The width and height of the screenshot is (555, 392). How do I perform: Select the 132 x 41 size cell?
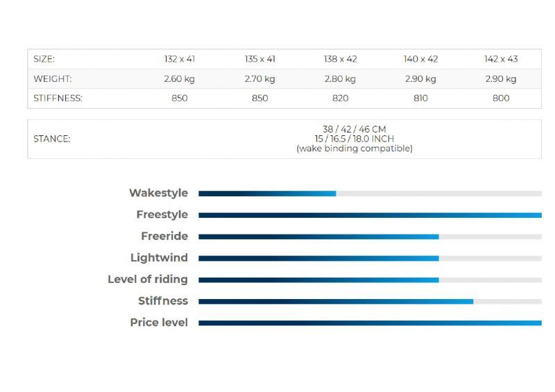click(180, 59)
